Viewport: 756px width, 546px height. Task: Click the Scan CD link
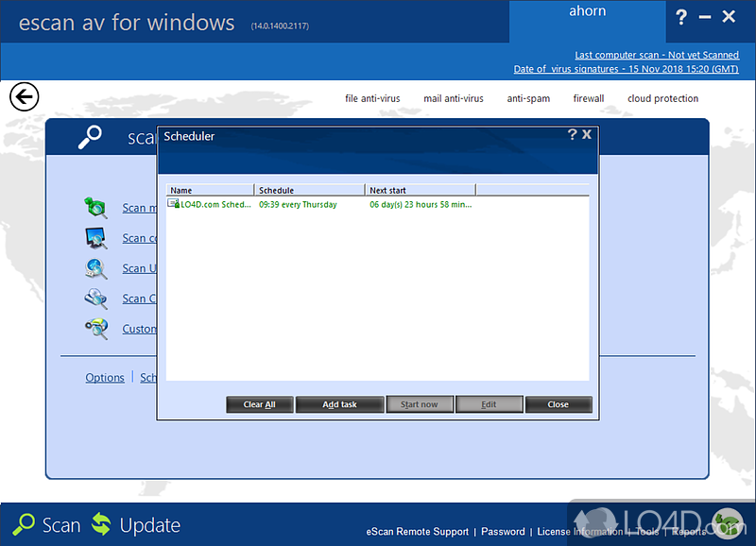click(x=139, y=299)
